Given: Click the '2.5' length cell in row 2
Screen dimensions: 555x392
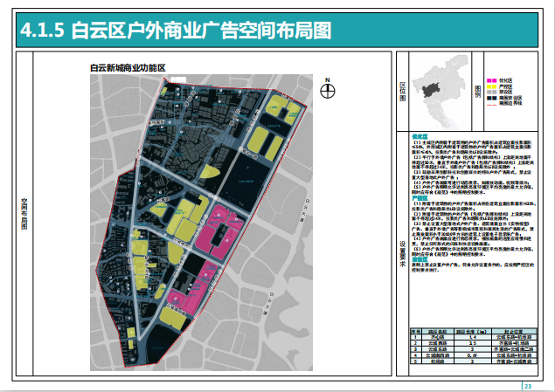Looking at the screenshot, I should click(x=472, y=343).
